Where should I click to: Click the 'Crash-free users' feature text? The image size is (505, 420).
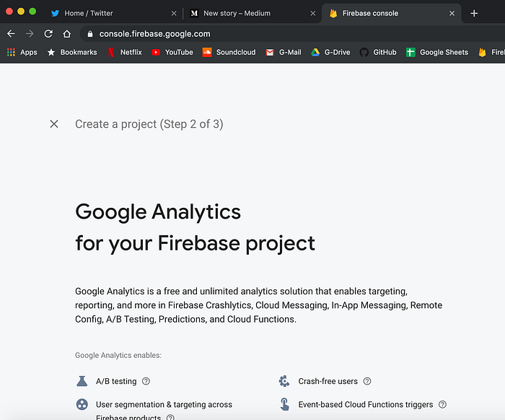pos(328,381)
